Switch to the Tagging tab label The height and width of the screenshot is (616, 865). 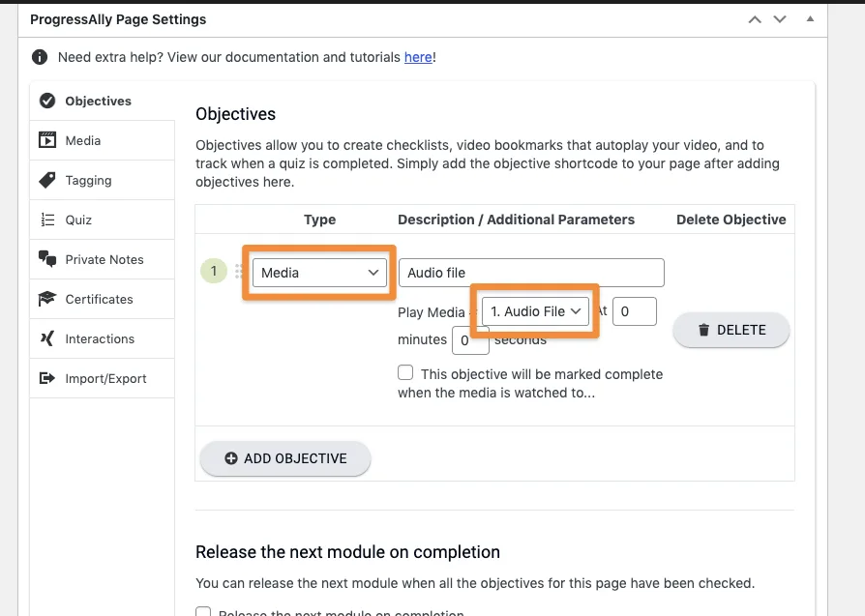pyautogui.click(x=88, y=181)
